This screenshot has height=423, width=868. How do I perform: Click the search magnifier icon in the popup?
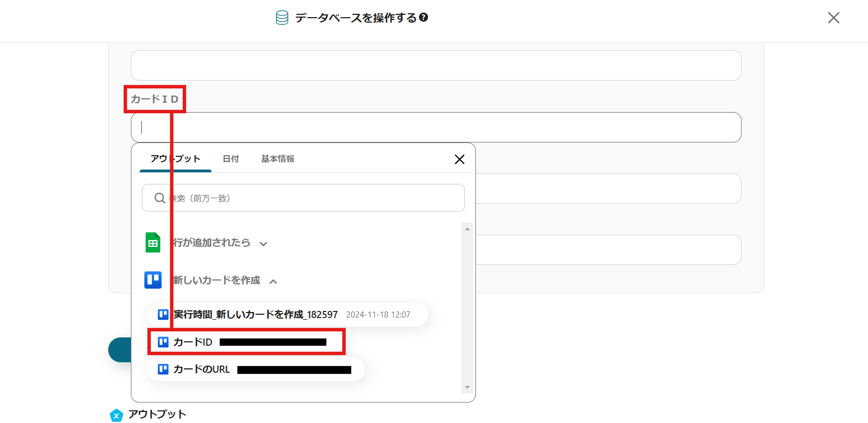160,198
